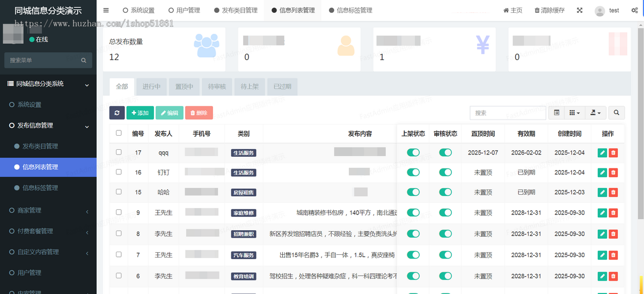Select the 已过期 filter tab
This screenshot has height=294, width=644.
pyautogui.click(x=282, y=87)
